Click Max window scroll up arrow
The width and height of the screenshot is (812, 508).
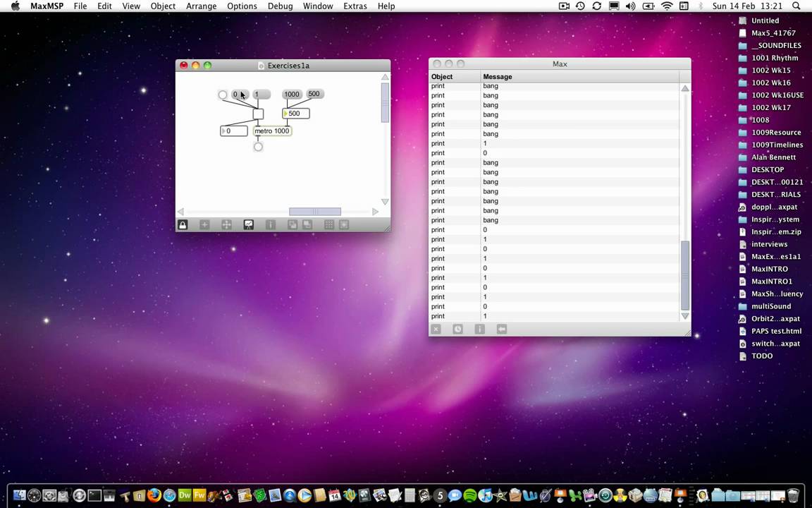(685, 89)
